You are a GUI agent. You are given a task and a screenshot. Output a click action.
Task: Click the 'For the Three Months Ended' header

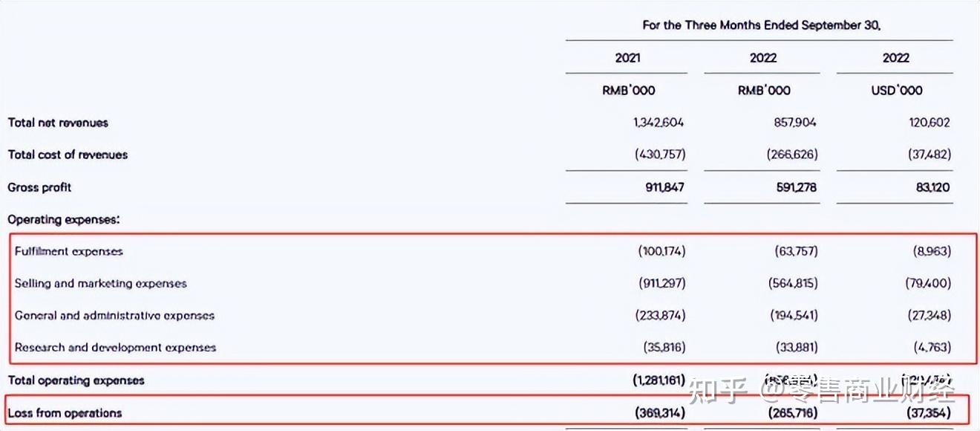(x=761, y=25)
